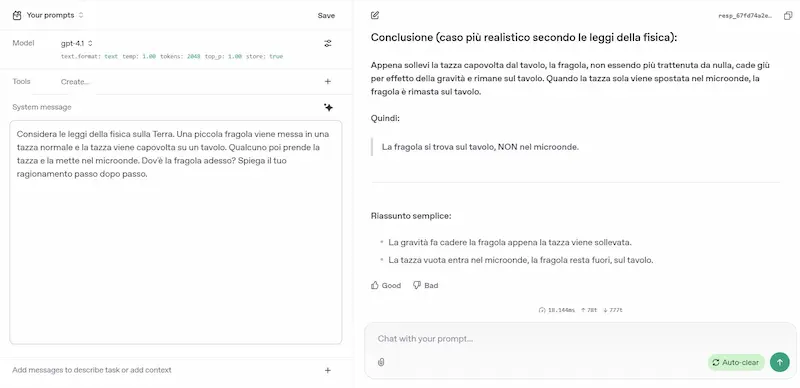Image resolution: width=800 pixels, height=388 pixels.
Task: Copy the response ID with copy icon
Action: point(788,16)
